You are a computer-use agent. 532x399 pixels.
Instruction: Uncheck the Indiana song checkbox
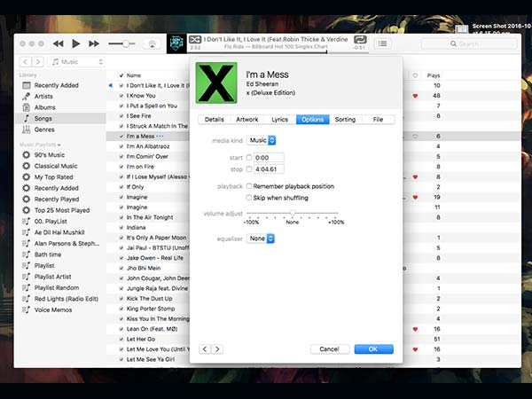121,228
